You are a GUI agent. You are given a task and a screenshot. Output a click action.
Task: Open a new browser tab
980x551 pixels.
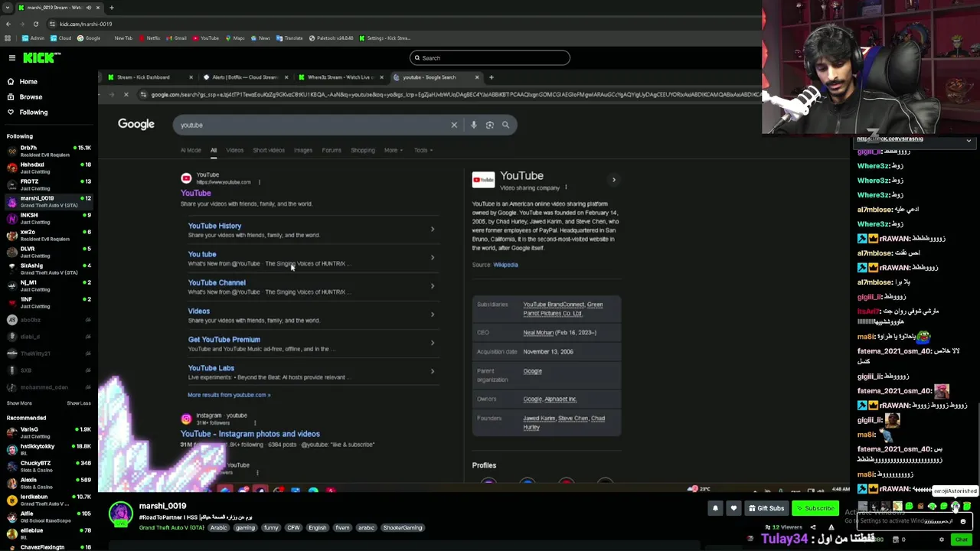click(111, 8)
